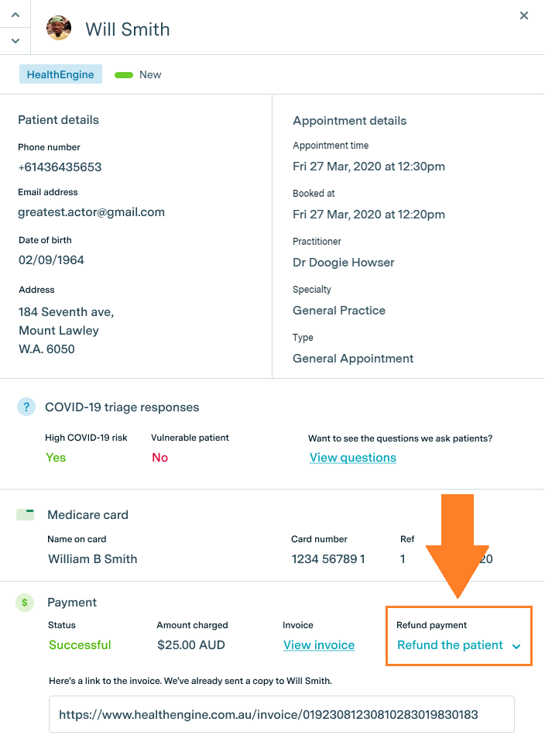Click the Medicare card icon
The height and width of the screenshot is (756, 545).
[x=26, y=514]
